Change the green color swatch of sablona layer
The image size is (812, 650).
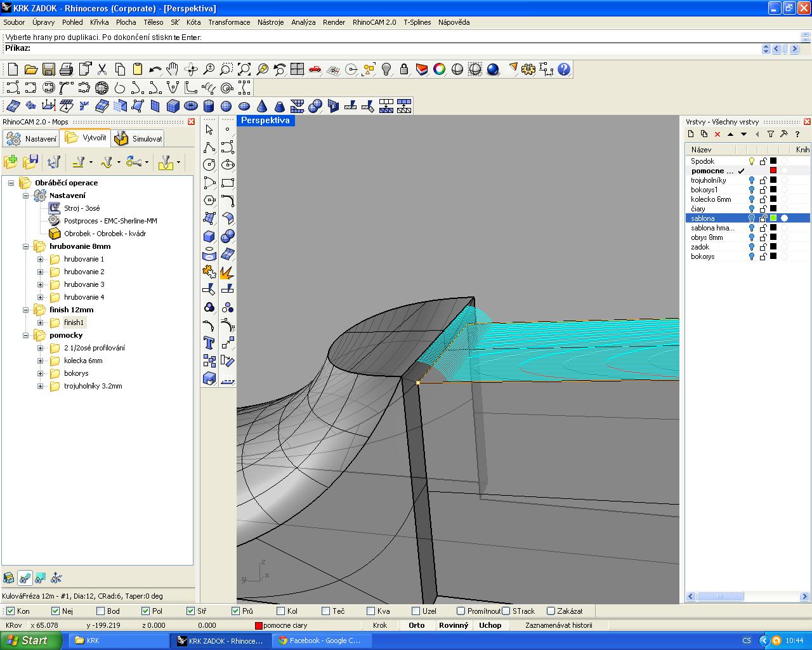click(x=773, y=218)
